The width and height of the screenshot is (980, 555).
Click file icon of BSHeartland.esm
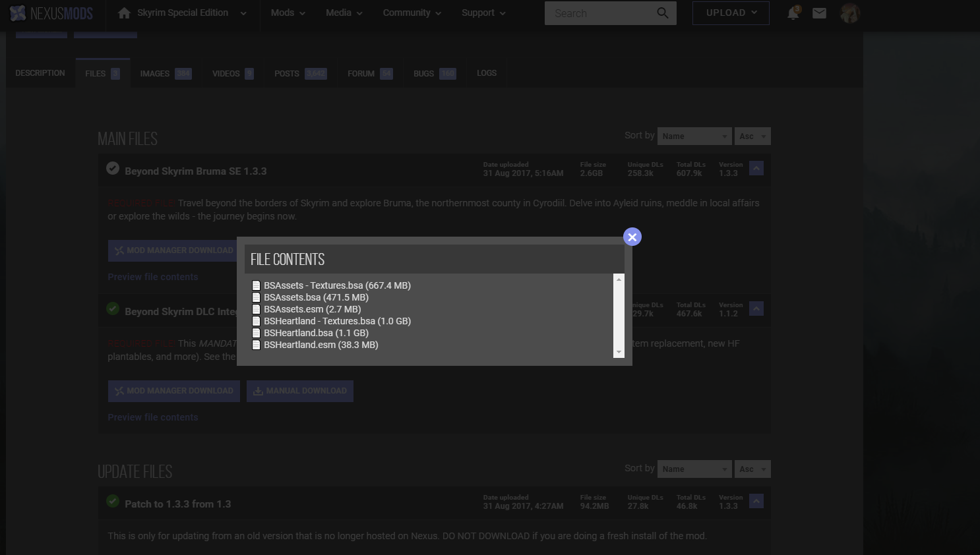257,345
